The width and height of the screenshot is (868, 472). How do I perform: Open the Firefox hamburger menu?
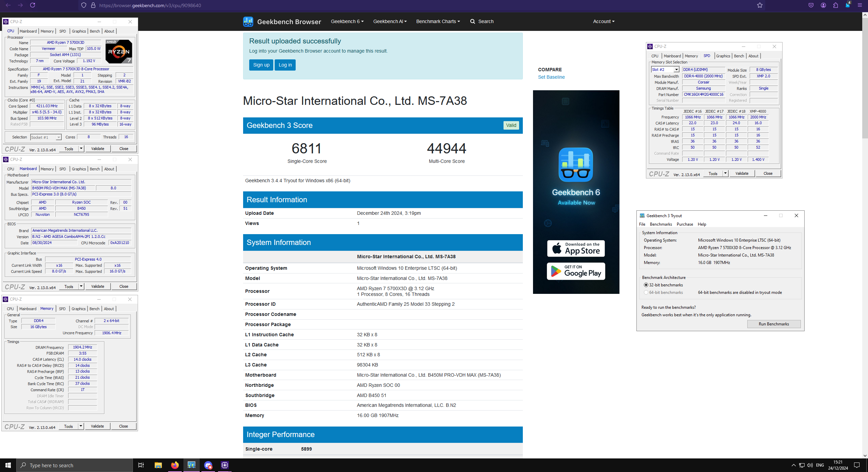[x=860, y=5]
